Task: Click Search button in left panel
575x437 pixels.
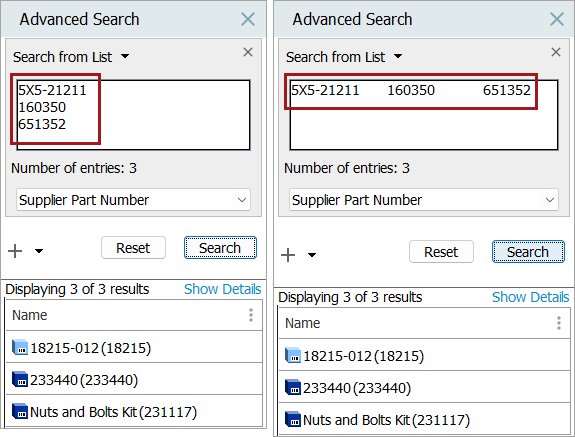Action: tap(220, 248)
